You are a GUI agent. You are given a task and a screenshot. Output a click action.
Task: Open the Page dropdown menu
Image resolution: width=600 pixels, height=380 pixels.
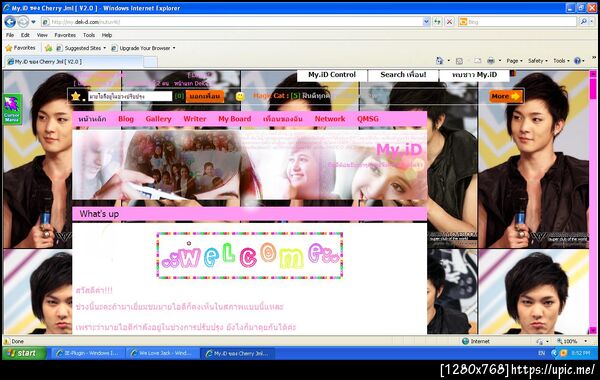pos(514,61)
